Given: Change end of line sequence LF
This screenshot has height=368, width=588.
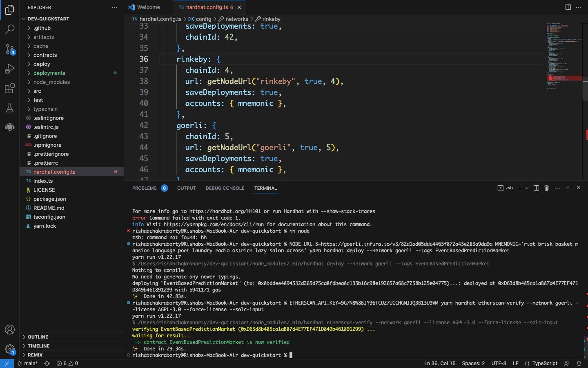Looking at the screenshot, I should tap(516, 364).
